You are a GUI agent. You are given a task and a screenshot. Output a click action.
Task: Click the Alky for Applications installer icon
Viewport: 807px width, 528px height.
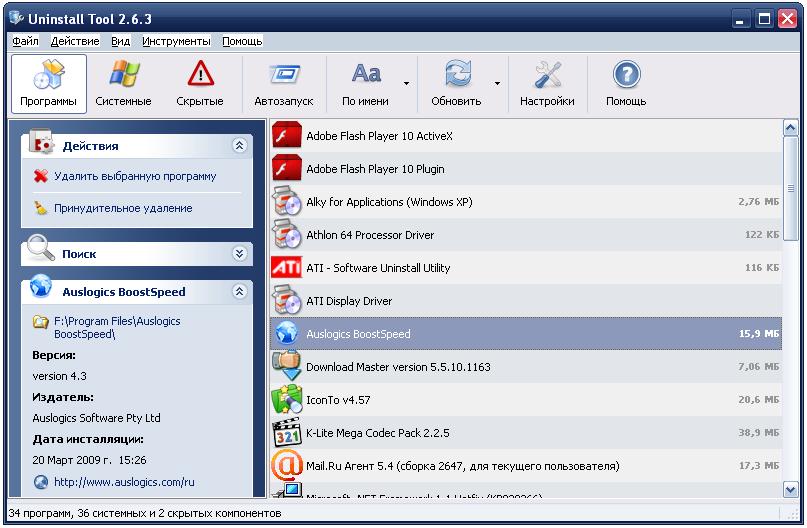(287, 201)
